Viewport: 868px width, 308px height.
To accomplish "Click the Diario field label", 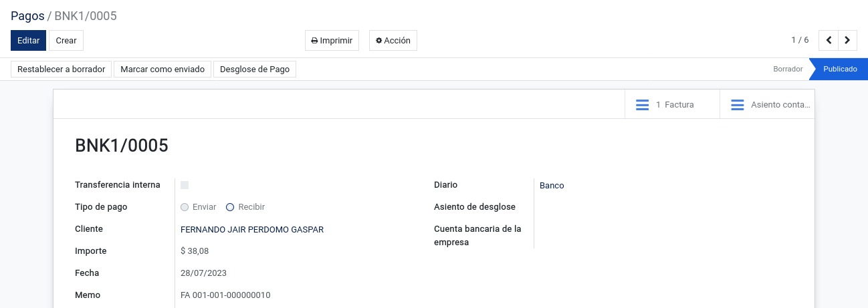I will [x=445, y=185].
